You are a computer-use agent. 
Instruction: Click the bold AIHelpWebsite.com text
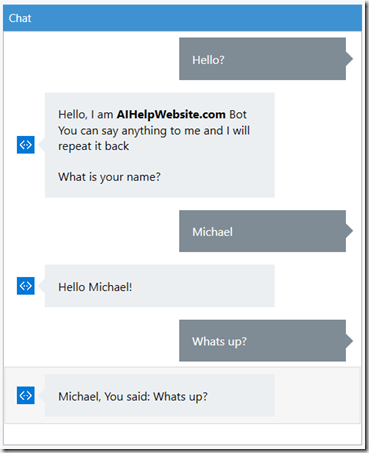pyautogui.click(x=171, y=114)
